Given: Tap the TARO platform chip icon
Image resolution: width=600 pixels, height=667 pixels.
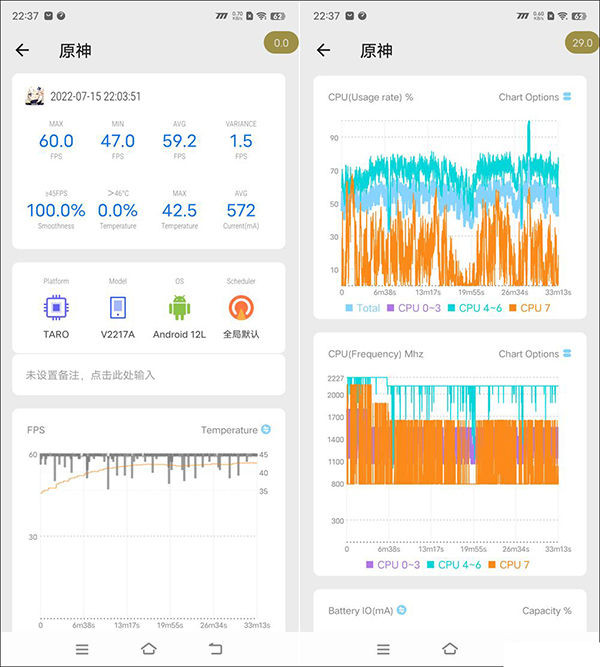Looking at the screenshot, I should click(x=56, y=306).
